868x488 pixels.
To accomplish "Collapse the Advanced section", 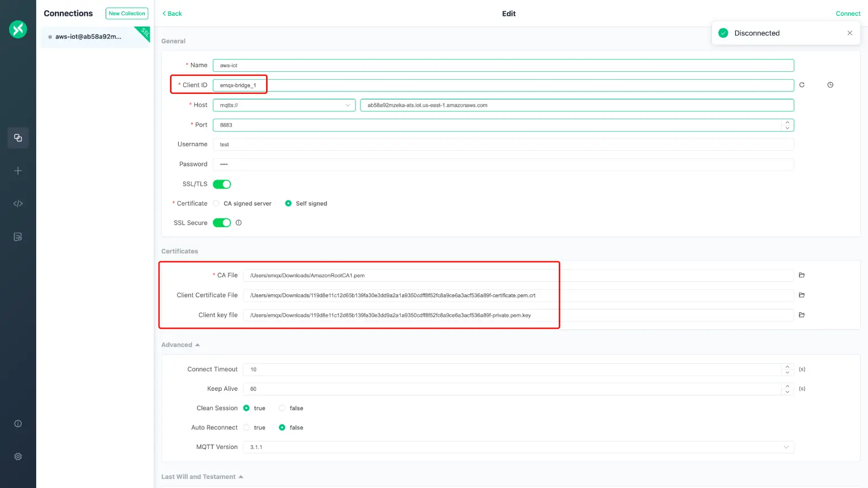I will click(x=197, y=345).
